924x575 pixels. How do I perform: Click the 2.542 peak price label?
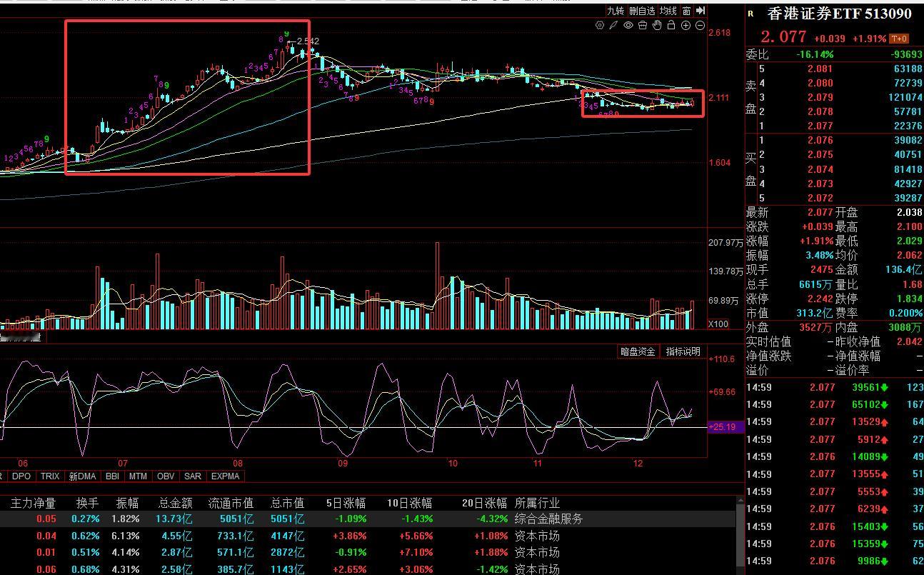tap(308, 41)
